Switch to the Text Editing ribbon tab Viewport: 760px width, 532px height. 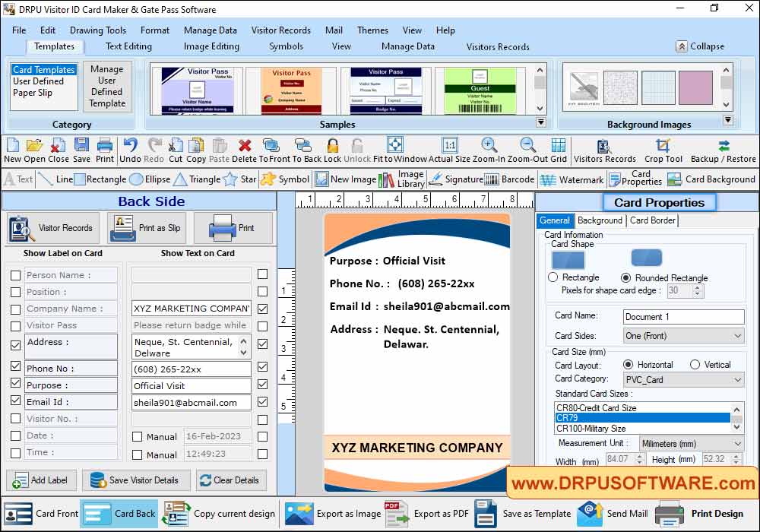pos(128,46)
